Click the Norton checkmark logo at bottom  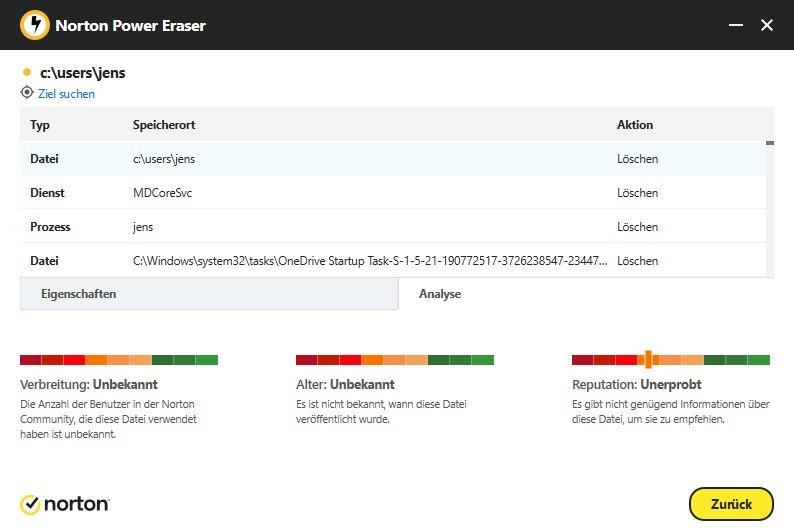coord(30,504)
